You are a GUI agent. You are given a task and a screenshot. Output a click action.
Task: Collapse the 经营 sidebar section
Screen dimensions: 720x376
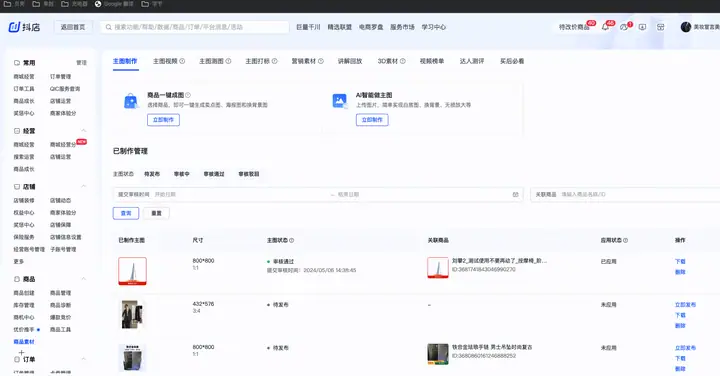coord(84,131)
